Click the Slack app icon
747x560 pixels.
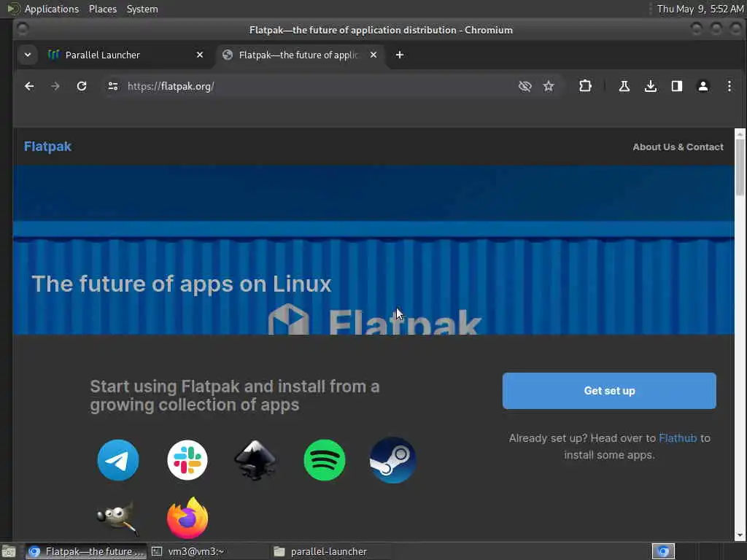point(187,460)
